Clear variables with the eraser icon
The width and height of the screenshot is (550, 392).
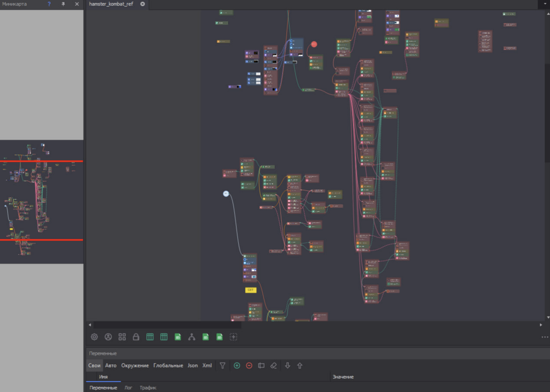coord(273,365)
